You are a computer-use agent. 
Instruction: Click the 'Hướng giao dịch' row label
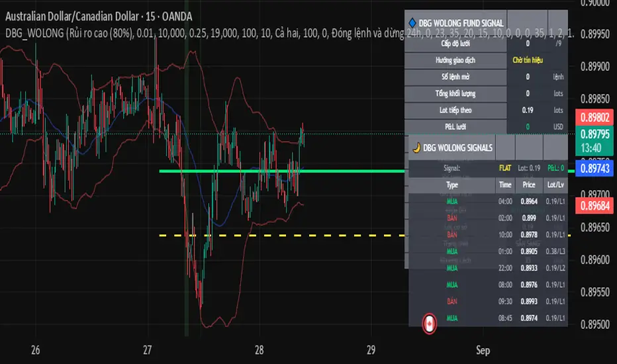(x=455, y=60)
